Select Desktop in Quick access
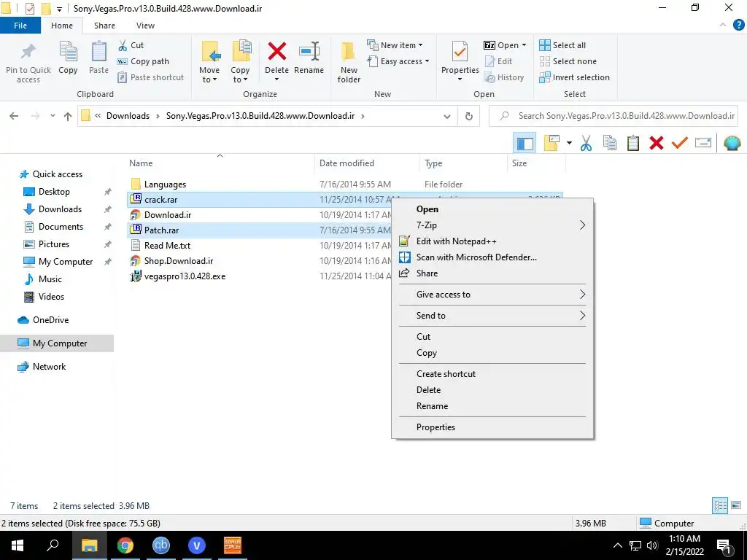The width and height of the screenshot is (747, 560). [x=54, y=192]
